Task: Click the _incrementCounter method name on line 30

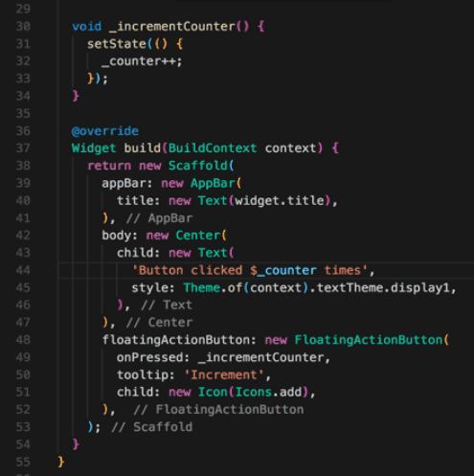Action: click(172, 27)
